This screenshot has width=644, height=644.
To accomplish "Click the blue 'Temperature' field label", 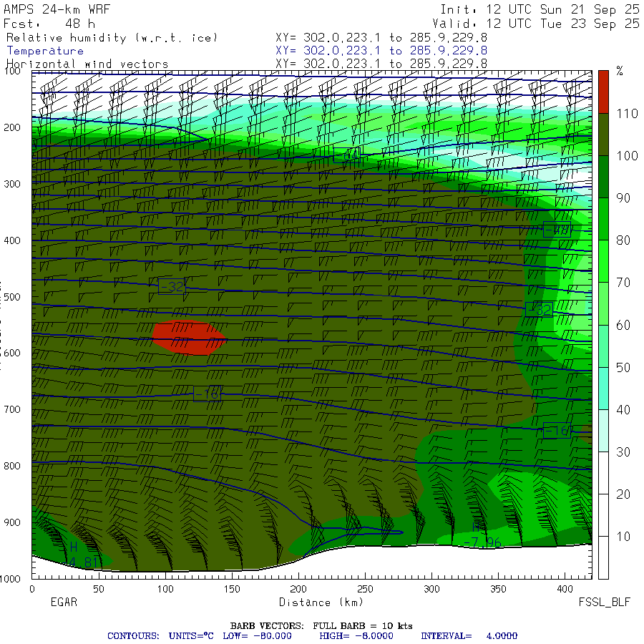I will pyautogui.click(x=45, y=51).
